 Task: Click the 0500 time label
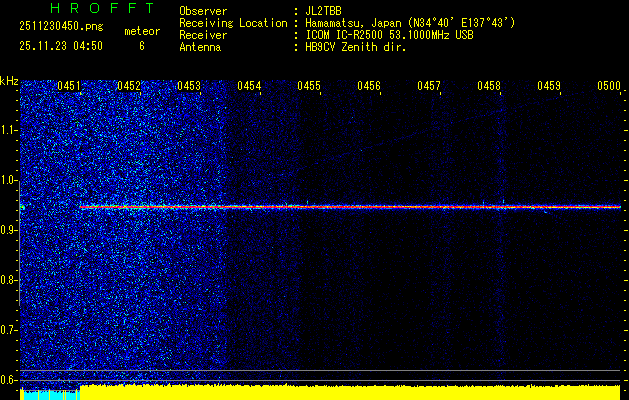coord(609,87)
